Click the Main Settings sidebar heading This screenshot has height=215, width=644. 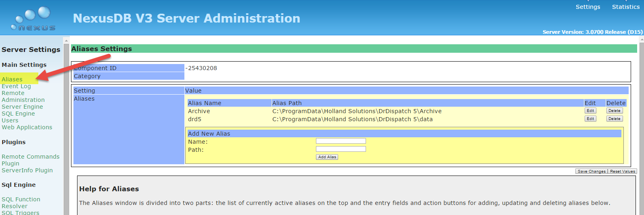tap(24, 65)
